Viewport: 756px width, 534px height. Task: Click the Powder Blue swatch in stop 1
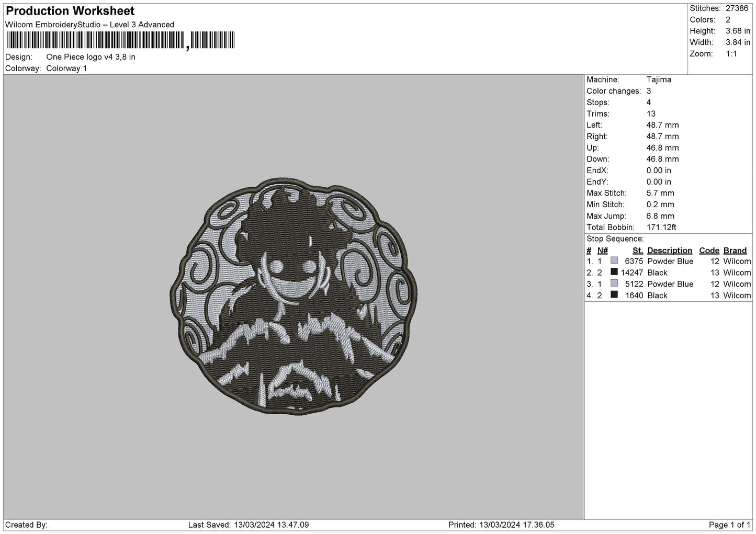pyautogui.click(x=614, y=260)
